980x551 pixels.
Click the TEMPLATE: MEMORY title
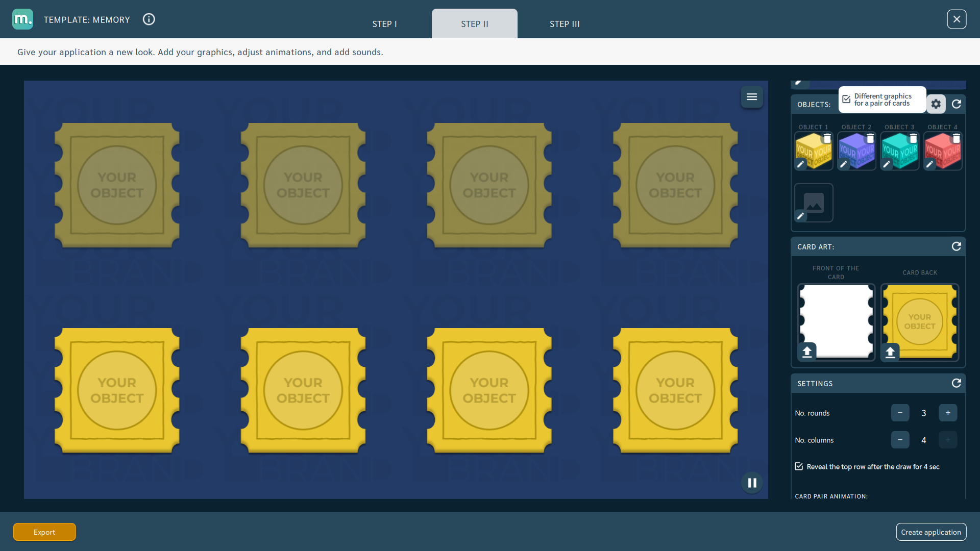[87, 20]
